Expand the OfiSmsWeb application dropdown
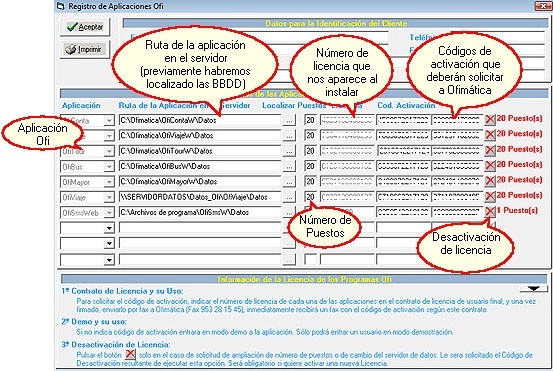 (109, 213)
